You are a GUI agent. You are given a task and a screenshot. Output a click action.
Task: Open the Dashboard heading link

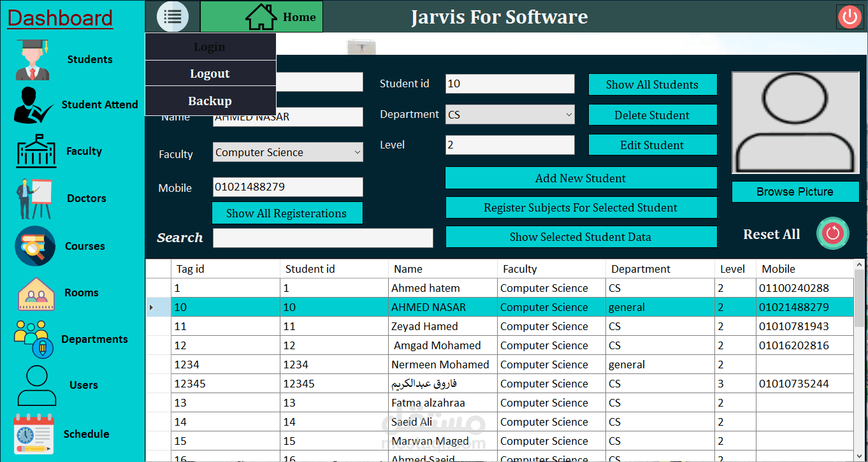point(60,18)
